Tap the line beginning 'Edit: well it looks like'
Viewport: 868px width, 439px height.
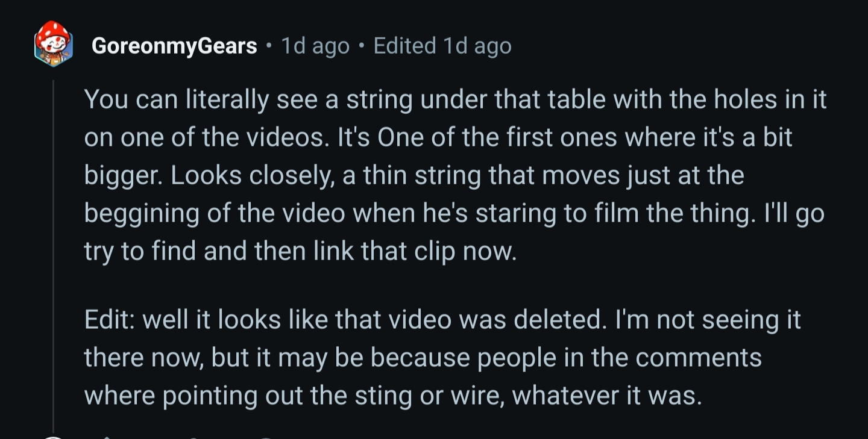(x=442, y=320)
